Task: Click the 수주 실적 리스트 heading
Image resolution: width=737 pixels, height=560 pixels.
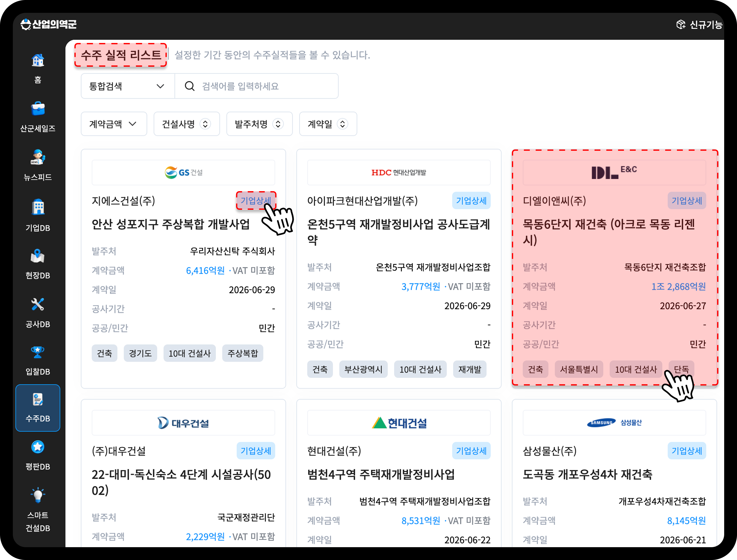Action: click(121, 55)
